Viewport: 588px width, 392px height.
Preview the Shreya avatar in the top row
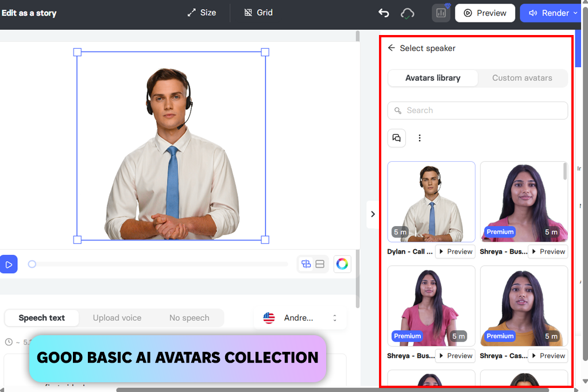coord(548,251)
